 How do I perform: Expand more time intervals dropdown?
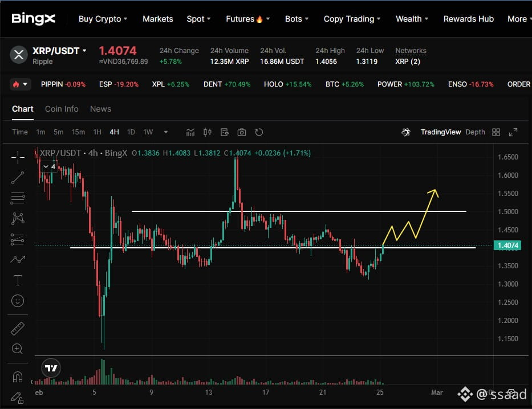(166, 132)
